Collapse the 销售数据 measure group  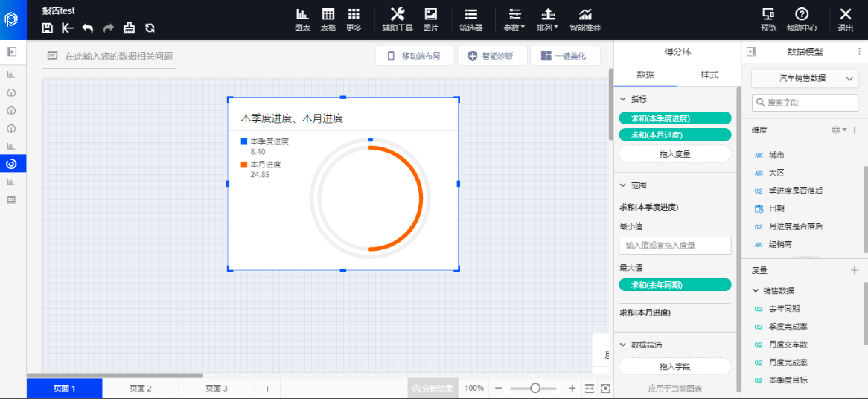pos(756,291)
